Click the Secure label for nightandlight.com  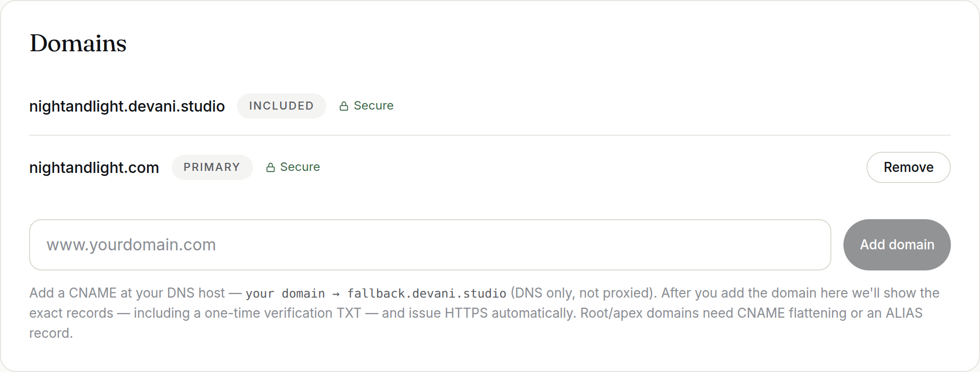[x=300, y=167]
